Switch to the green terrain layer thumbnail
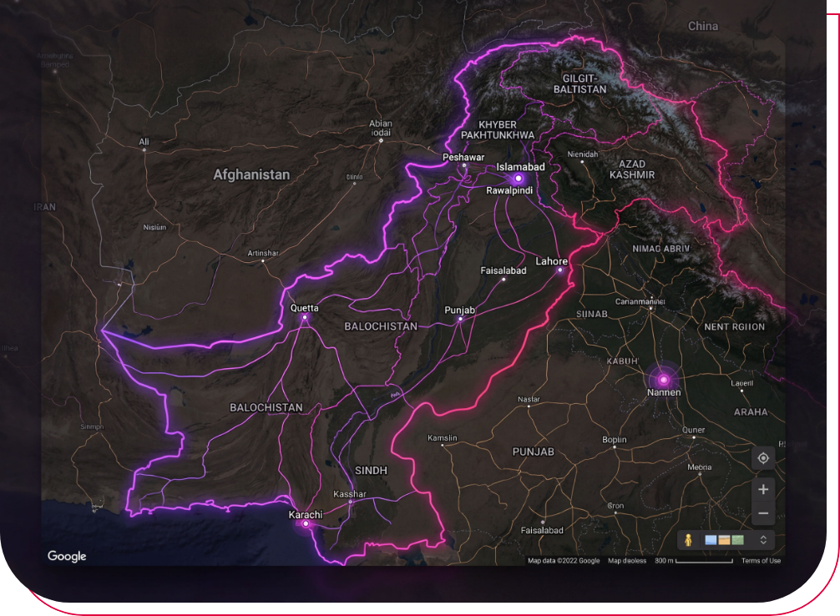Viewport: 840px width, 616px height. point(737,540)
